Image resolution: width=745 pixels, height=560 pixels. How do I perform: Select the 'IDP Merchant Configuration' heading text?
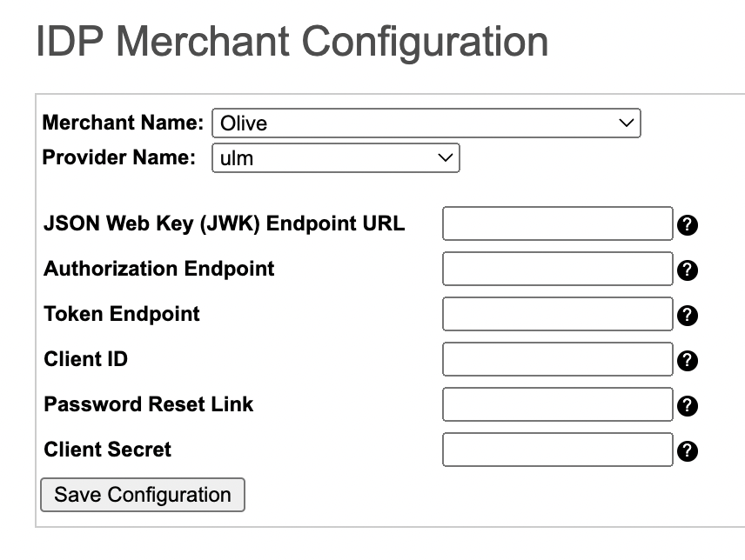292,43
